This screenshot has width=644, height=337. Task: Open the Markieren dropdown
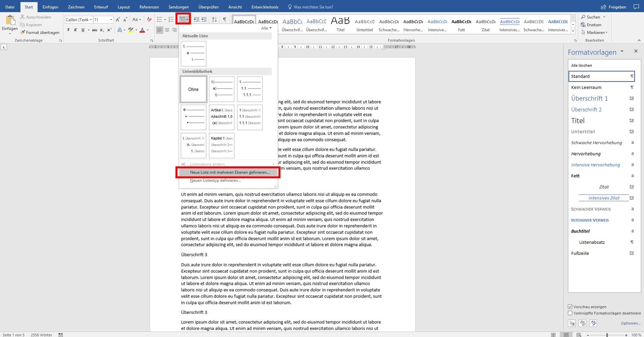(595, 33)
